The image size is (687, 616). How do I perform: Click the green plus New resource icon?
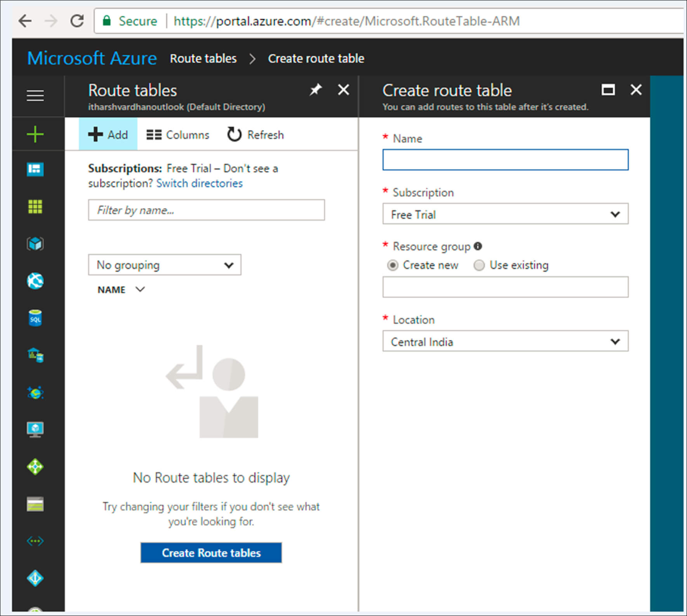[x=35, y=134]
